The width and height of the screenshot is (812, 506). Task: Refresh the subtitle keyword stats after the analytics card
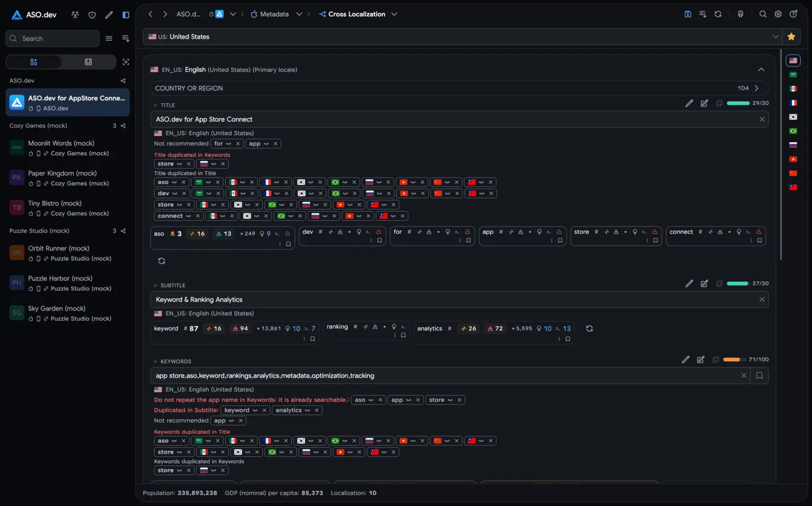click(589, 329)
